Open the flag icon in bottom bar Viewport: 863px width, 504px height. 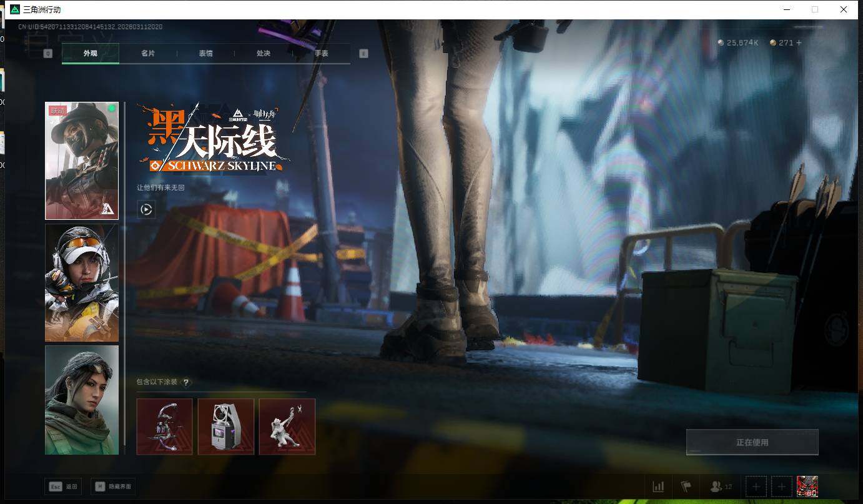[x=686, y=487]
